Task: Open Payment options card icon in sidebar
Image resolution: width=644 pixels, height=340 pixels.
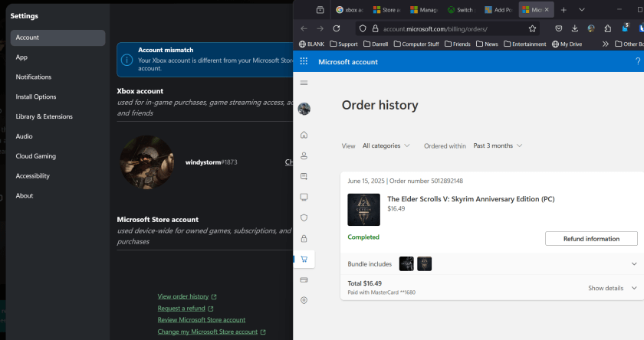Action: (x=304, y=280)
